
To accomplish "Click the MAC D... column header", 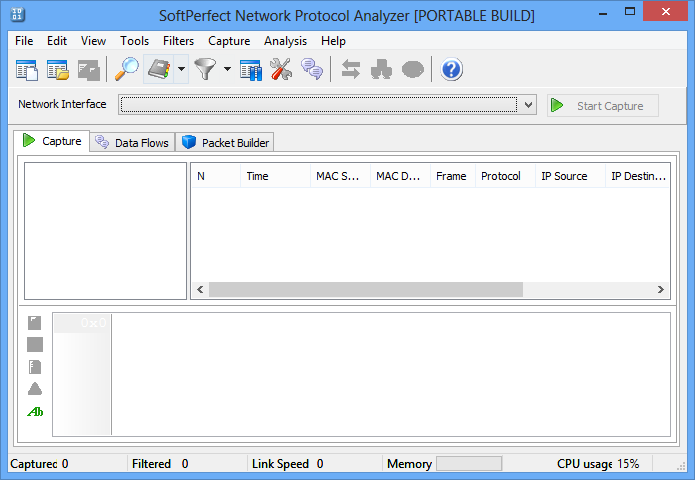I will (400, 176).
